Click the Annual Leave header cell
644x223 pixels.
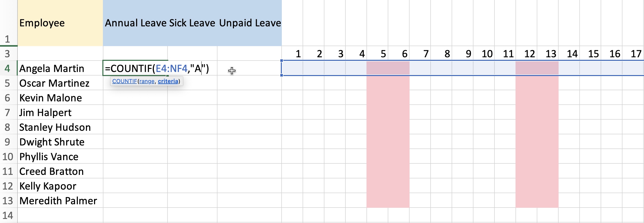coord(135,23)
